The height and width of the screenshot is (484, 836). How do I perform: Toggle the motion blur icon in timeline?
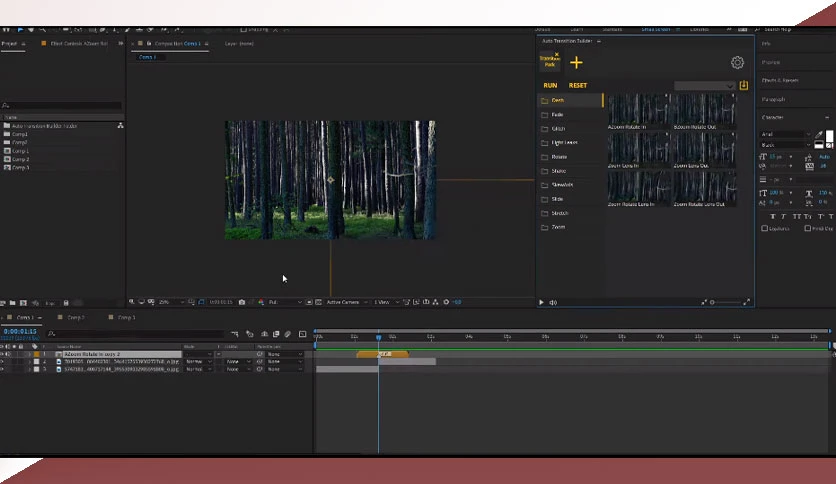click(287, 334)
